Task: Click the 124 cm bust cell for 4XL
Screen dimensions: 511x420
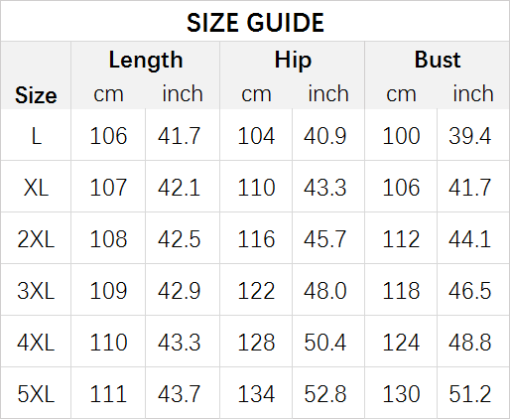Action: point(401,343)
